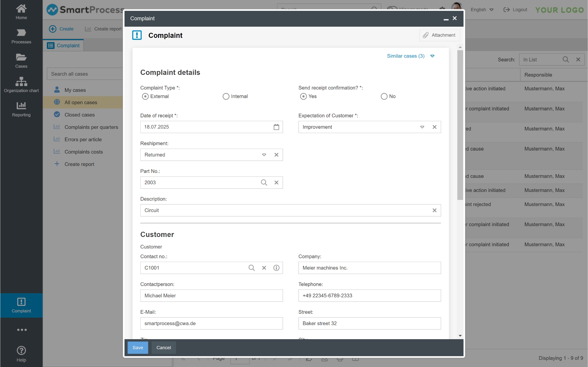Image resolution: width=588 pixels, height=367 pixels.
Task: Click Part No. search magnifier icon
Action: 264,182
